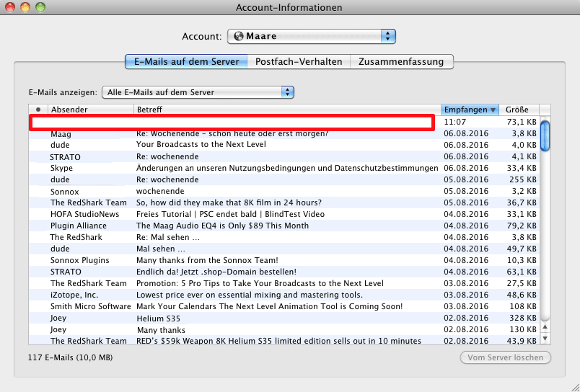This screenshot has width=580, height=392.
Task: Select 'So, how did they make that 8K film' email
Action: click(284, 202)
